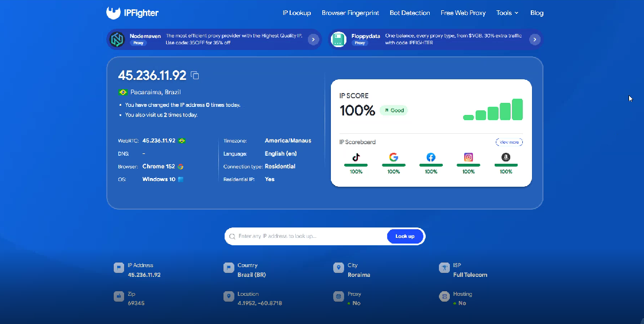Click the Country flag icon

coord(228,268)
